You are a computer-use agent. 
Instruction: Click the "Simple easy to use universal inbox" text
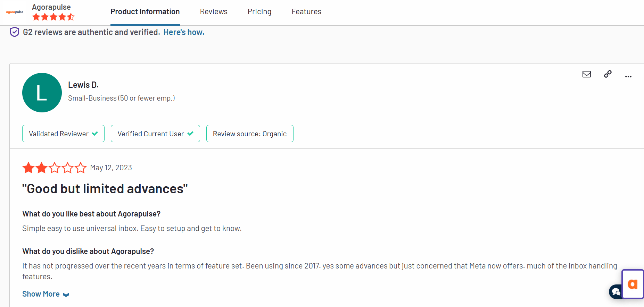pyautogui.click(x=132, y=229)
